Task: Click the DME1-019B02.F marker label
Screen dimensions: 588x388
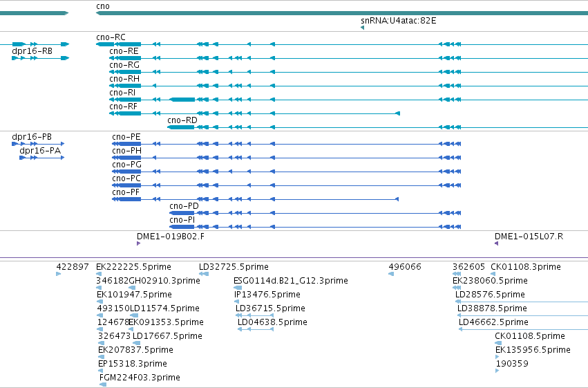Action: pyautogui.click(x=171, y=237)
